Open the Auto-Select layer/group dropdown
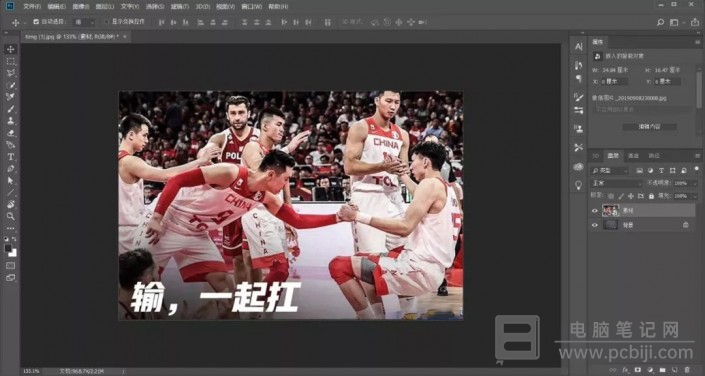Image resolution: width=705 pixels, height=376 pixels. click(x=85, y=22)
